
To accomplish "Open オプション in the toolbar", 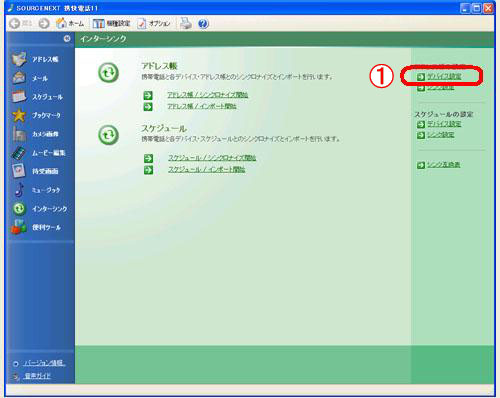I will point(154,23).
